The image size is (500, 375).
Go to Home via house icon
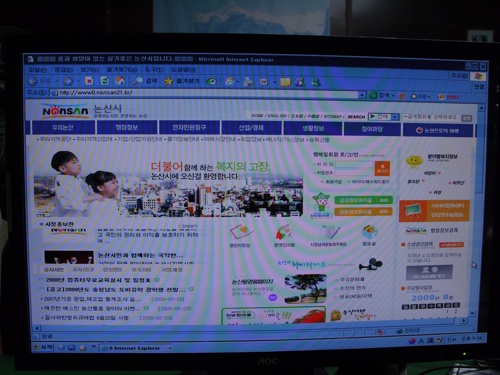(120, 81)
